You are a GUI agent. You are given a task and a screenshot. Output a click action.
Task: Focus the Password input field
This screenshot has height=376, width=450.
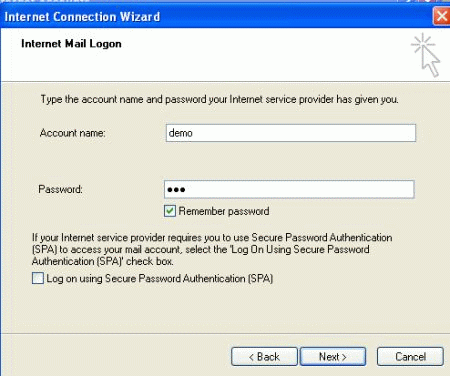pyautogui.click(x=289, y=189)
